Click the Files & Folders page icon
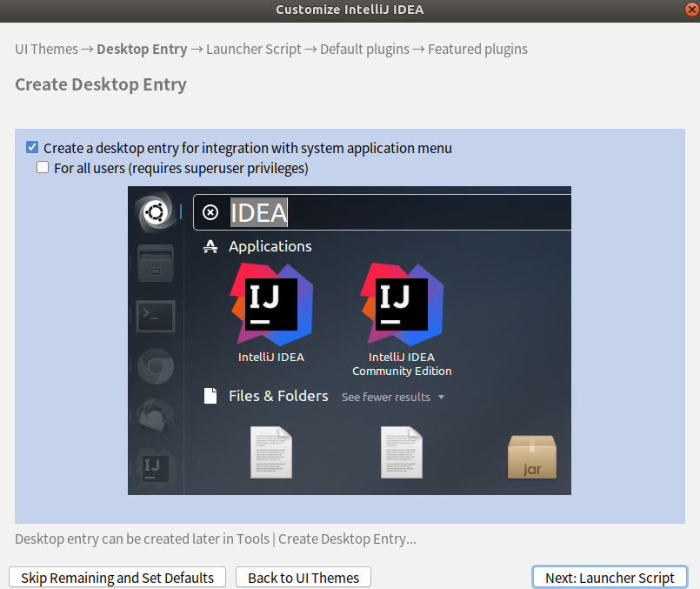This screenshot has width=700, height=589. coord(210,396)
